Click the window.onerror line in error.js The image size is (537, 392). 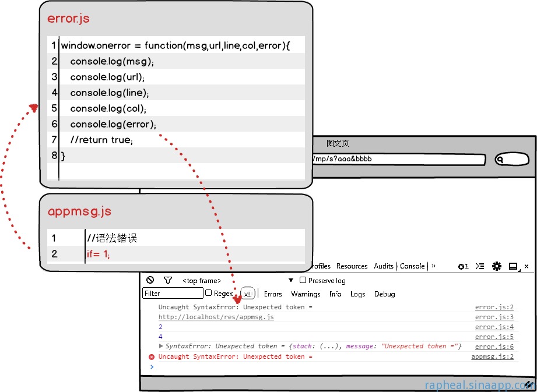point(176,45)
